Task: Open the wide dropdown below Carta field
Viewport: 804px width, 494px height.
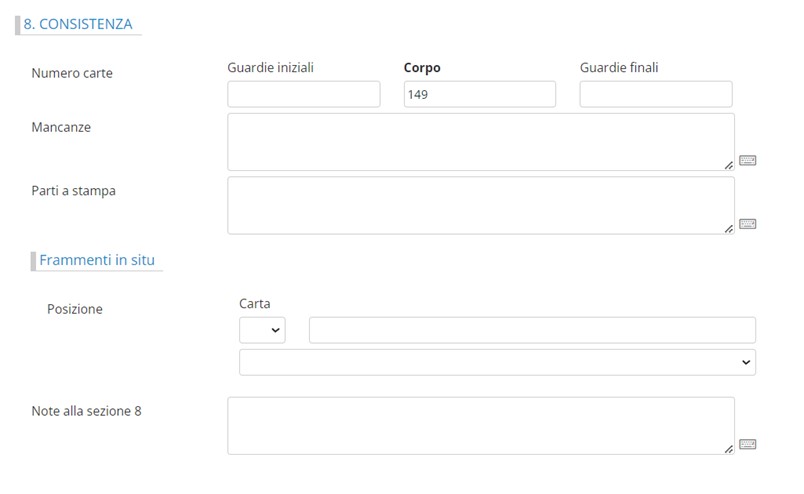Action: (497, 363)
